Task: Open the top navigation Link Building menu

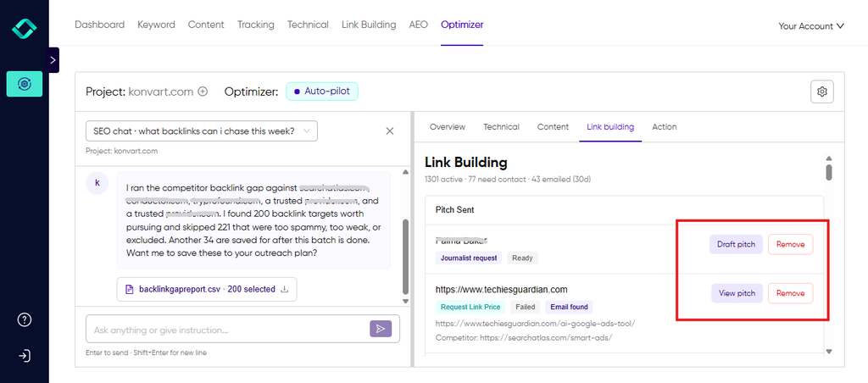Action: point(369,25)
